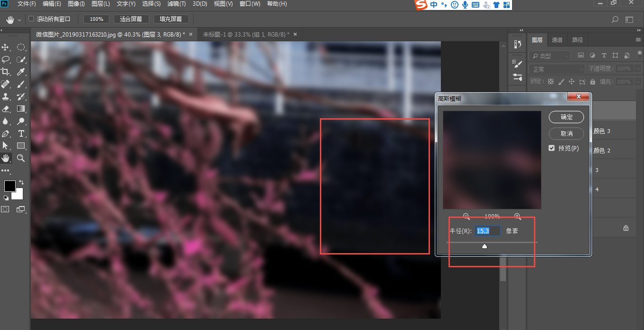Select the Lasso tool
The width and height of the screenshot is (644, 330).
pos(6,59)
